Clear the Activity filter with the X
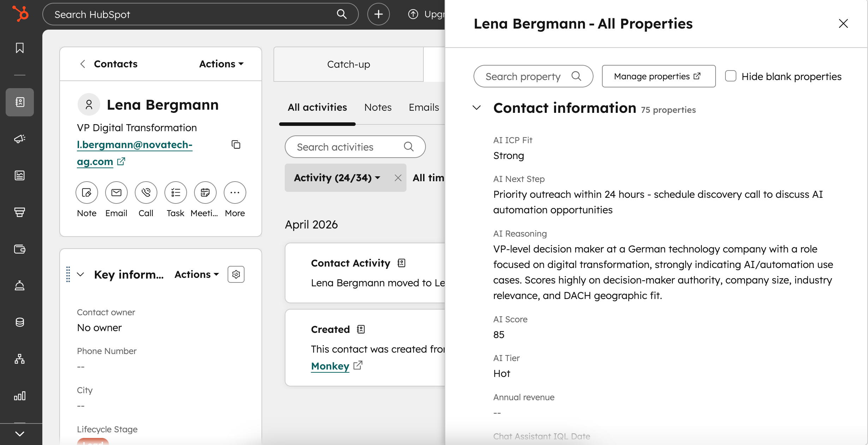 [x=398, y=178]
